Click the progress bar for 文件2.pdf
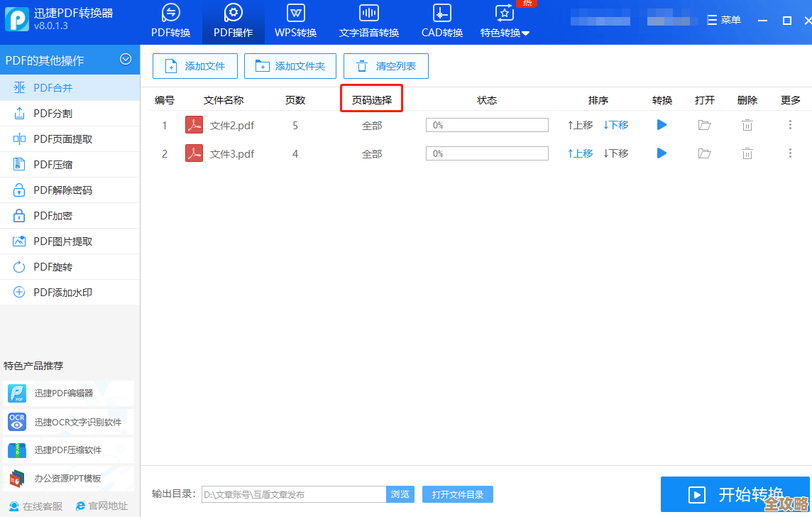Viewport: 812px width, 517px height. coord(487,124)
